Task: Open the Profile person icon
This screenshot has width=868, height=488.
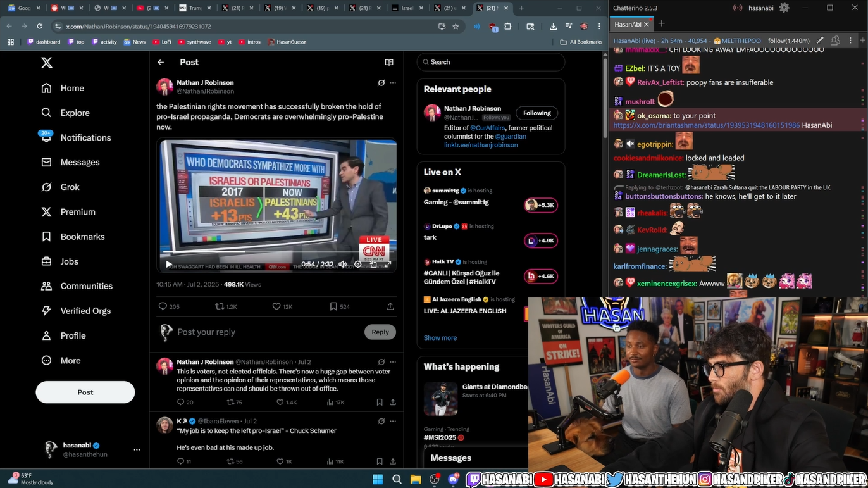Action: 46,335
